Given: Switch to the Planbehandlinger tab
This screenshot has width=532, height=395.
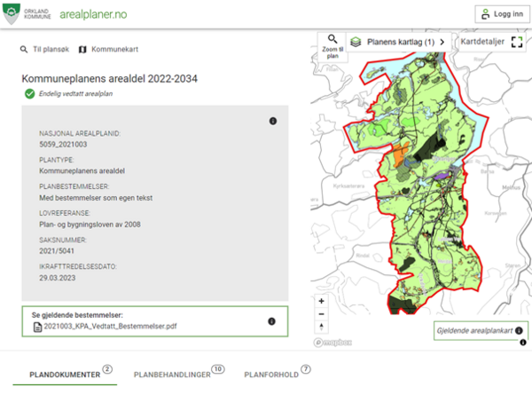Looking at the screenshot, I should point(173,375).
